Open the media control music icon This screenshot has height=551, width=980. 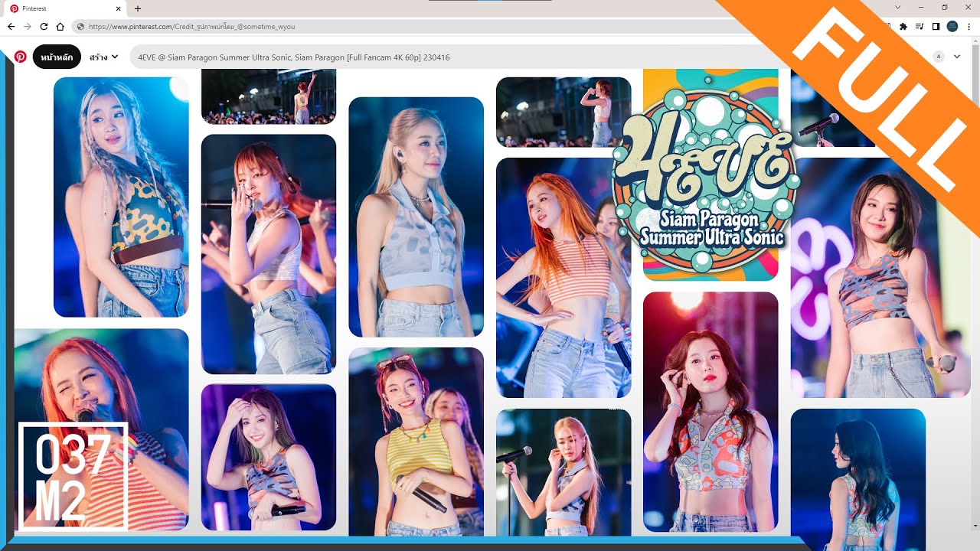click(920, 26)
